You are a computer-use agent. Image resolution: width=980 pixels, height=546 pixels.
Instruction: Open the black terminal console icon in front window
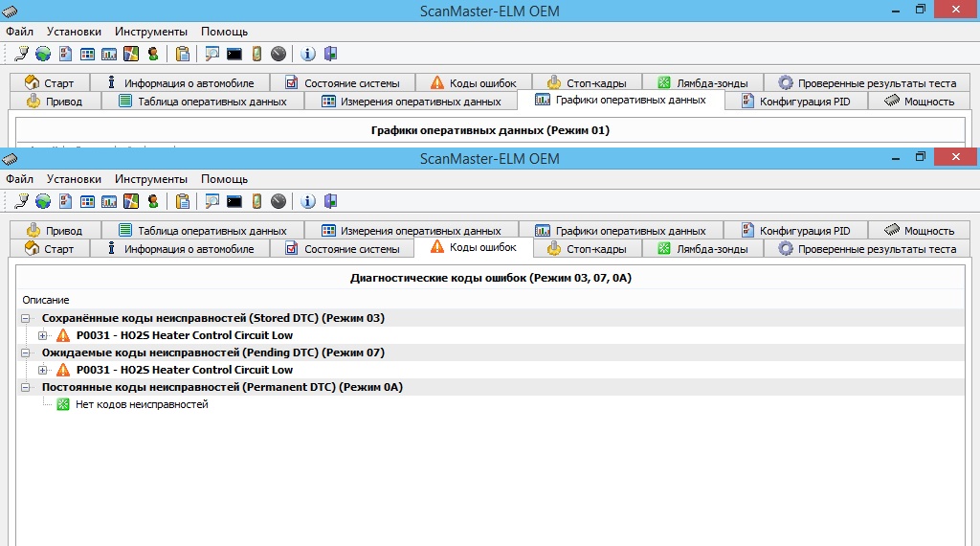[234, 201]
